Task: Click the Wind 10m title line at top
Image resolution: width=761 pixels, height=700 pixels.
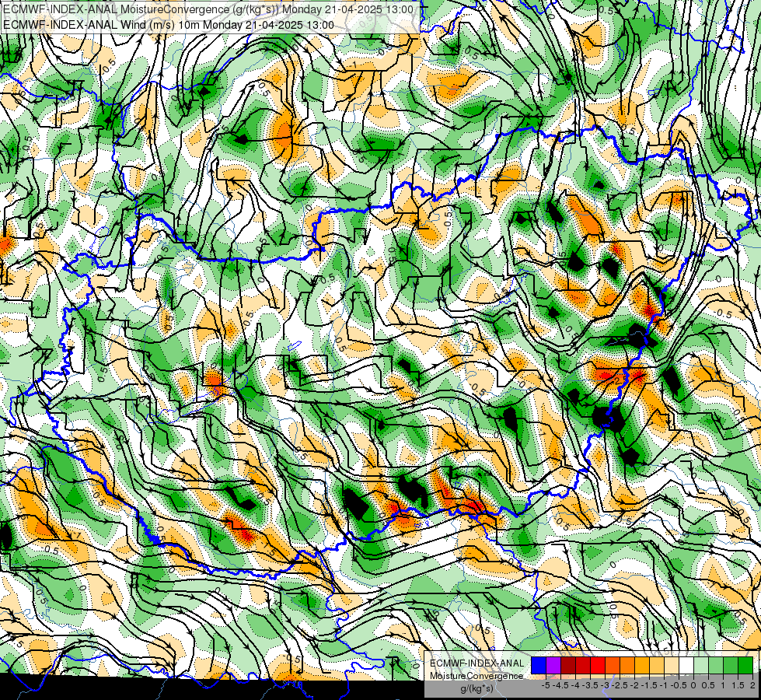Action: (x=168, y=24)
